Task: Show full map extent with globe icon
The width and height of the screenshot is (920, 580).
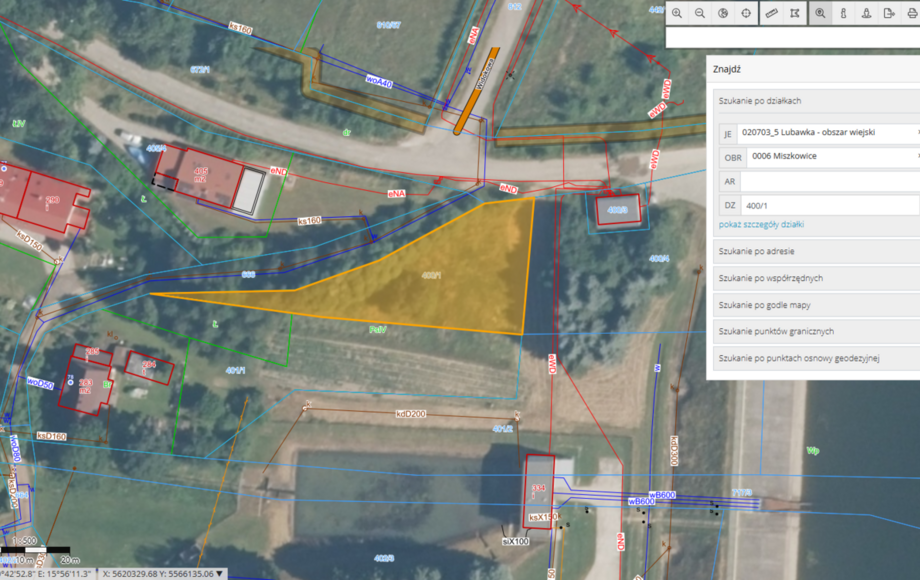Action: (x=723, y=13)
